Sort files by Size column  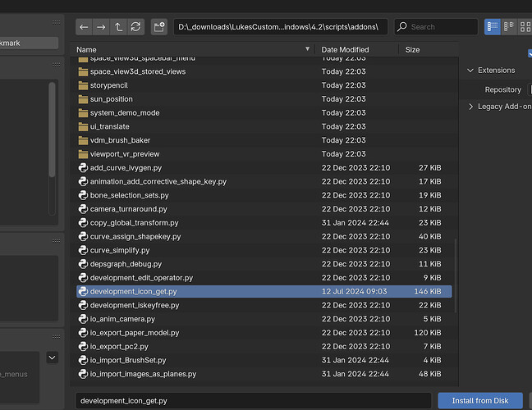click(x=413, y=50)
